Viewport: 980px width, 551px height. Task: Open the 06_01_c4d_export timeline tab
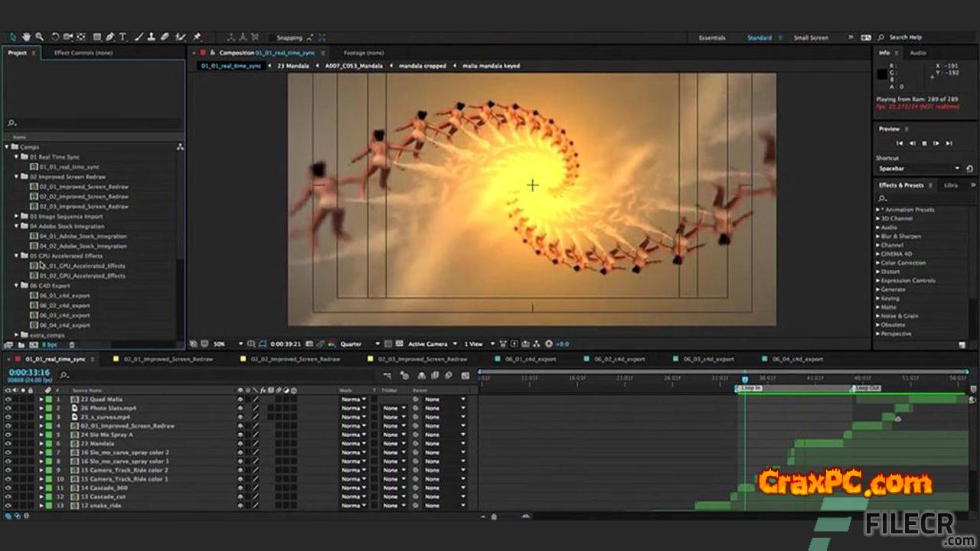[529, 359]
